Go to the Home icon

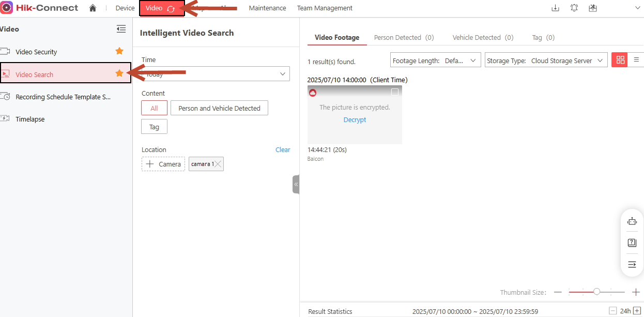(x=93, y=8)
